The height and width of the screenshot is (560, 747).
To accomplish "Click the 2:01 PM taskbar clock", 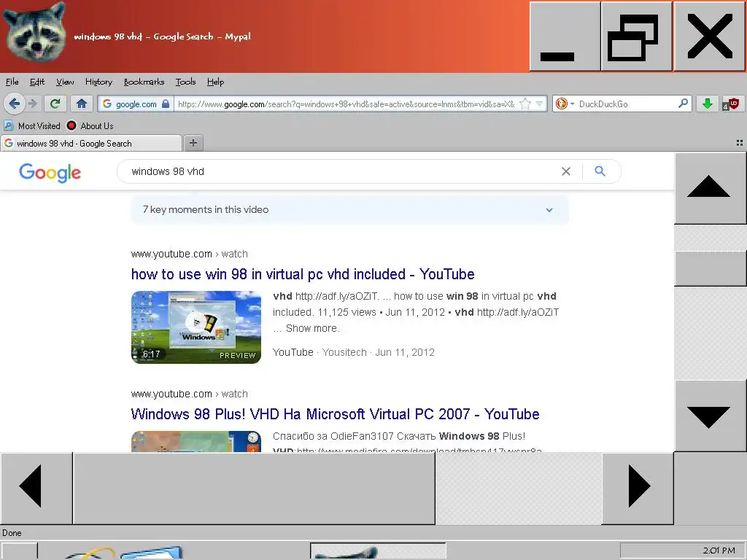I will [x=719, y=551].
